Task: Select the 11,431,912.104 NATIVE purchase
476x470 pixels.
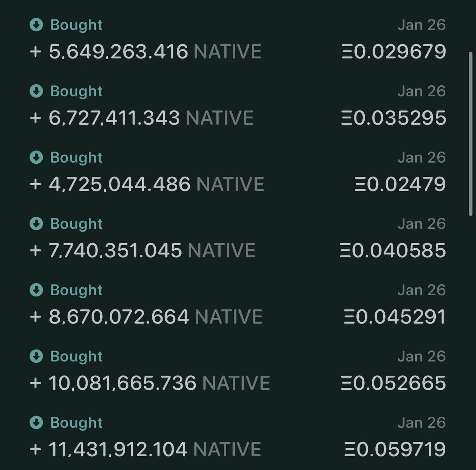Action: coord(145,449)
